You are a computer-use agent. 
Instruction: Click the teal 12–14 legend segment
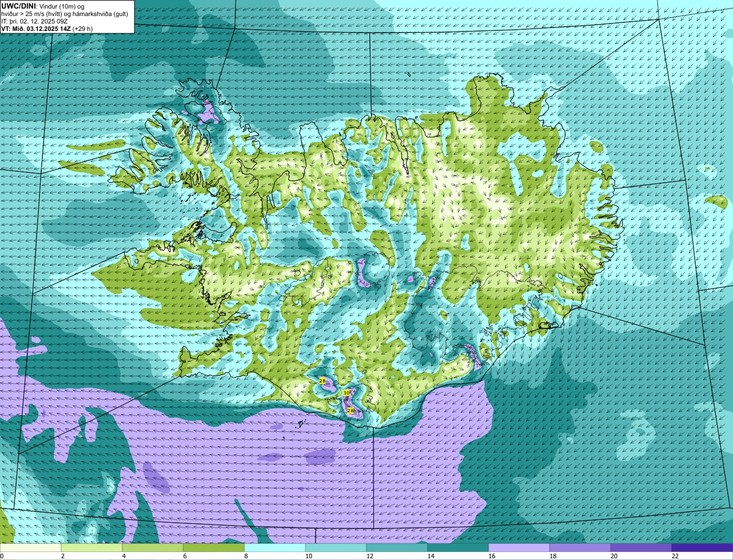coord(397,547)
